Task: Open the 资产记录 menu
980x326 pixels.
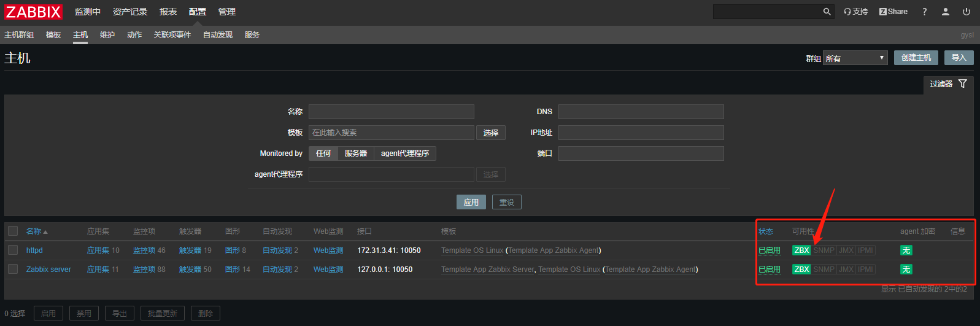Action: tap(130, 12)
